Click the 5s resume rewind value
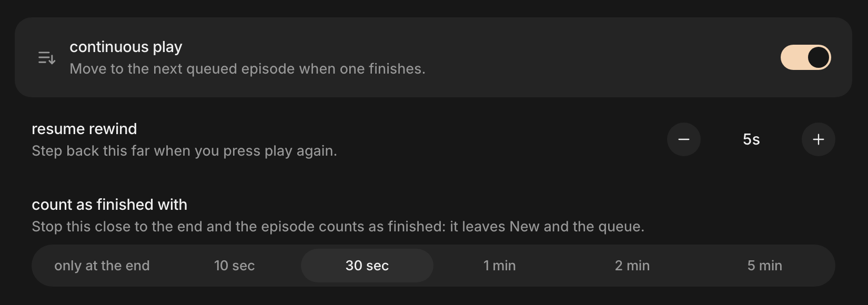The width and height of the screenshot is (868, 305). (751, 139)
